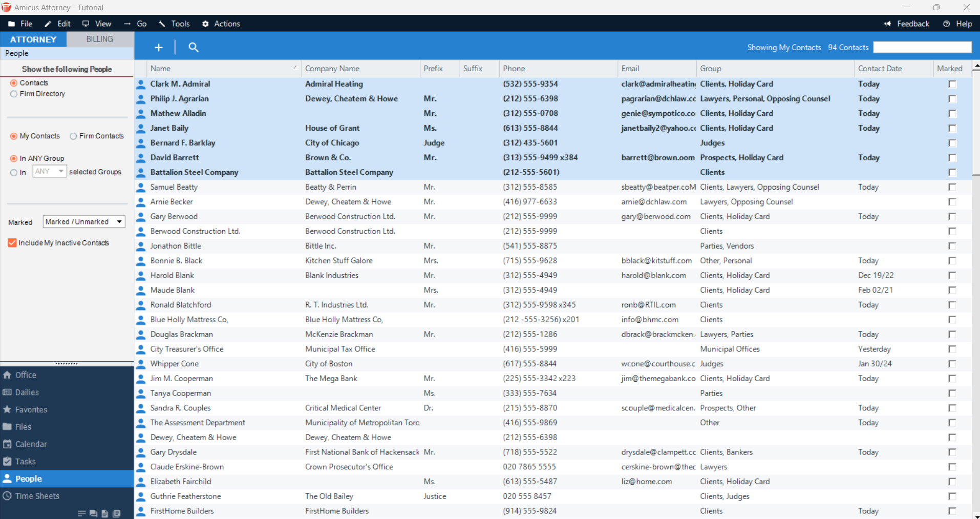This screenshot has height=519, width=980.
Task: Open the ANY groups dropdown
Action: pyautogui.click(x=50, y=171)
